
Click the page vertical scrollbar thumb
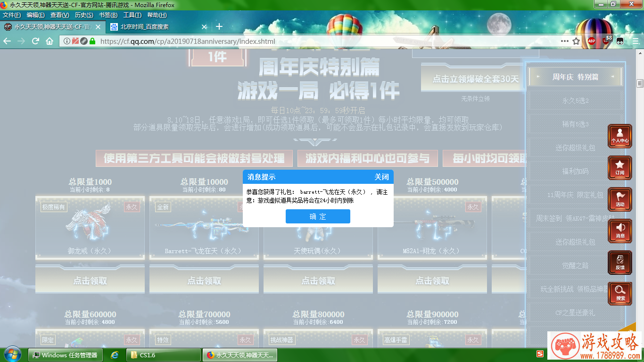[640, 83]
